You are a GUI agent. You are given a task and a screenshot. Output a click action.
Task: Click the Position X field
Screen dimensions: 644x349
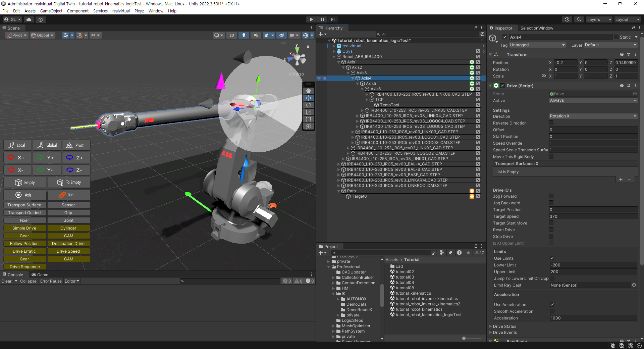click(565, 63)
